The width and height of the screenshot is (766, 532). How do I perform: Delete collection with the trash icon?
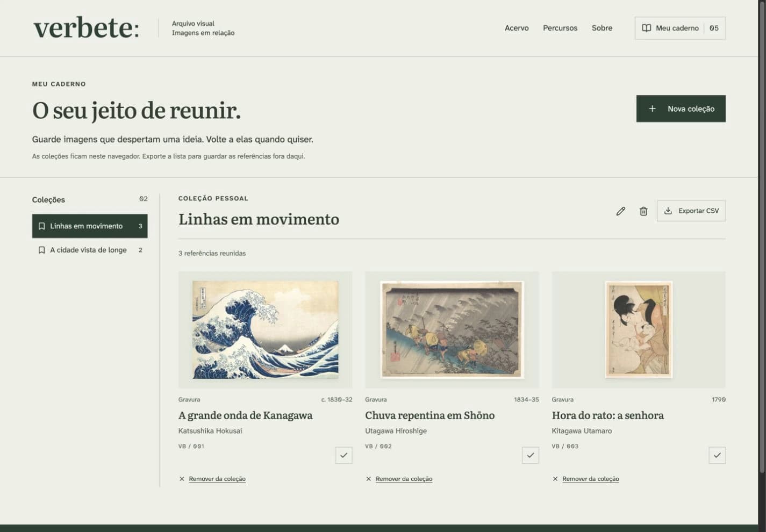[643, 211]
